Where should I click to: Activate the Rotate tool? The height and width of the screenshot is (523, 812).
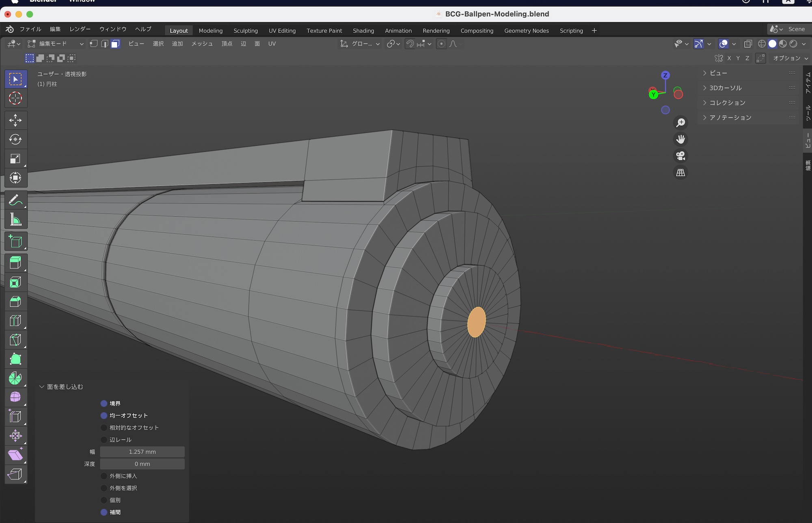15,139
